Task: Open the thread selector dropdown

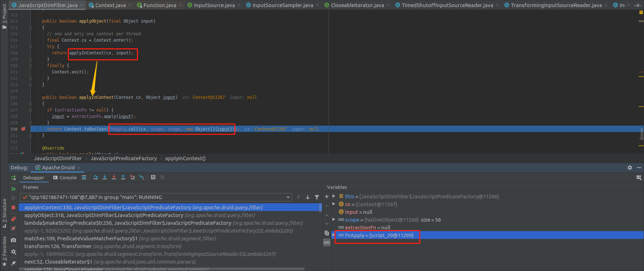Action: coord(288,197)
